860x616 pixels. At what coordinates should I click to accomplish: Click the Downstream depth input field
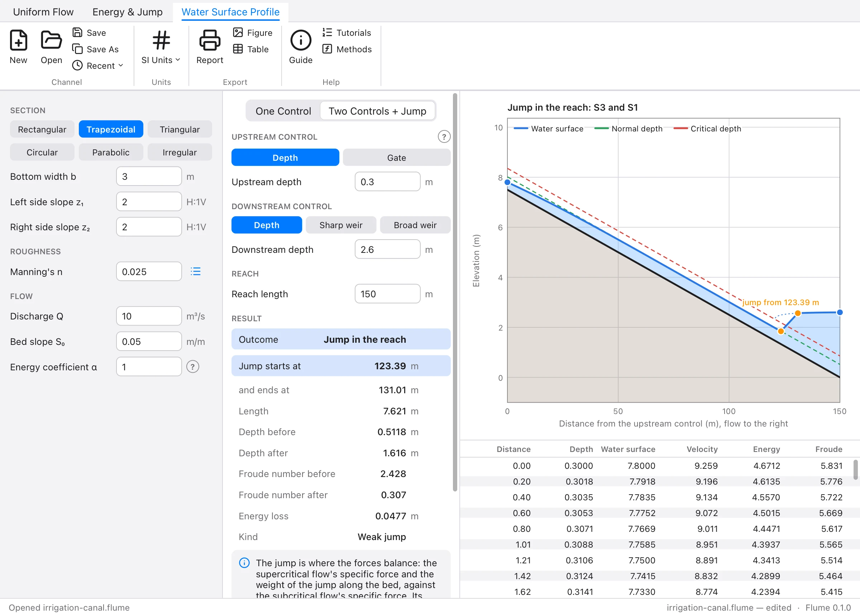point(387,249)
